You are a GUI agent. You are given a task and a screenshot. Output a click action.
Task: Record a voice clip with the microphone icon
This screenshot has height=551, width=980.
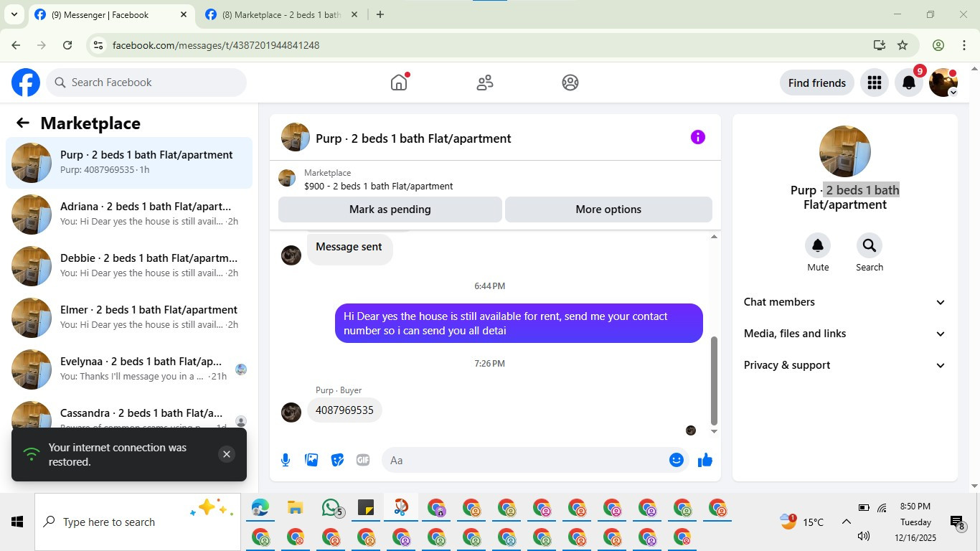(x=286, y=460)
